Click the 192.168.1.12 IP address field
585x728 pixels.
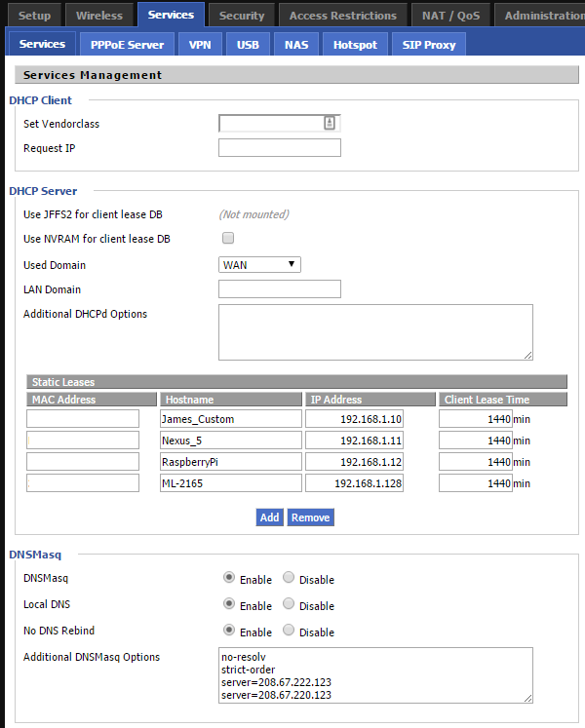pyautogui.click(x=354, y=461)
